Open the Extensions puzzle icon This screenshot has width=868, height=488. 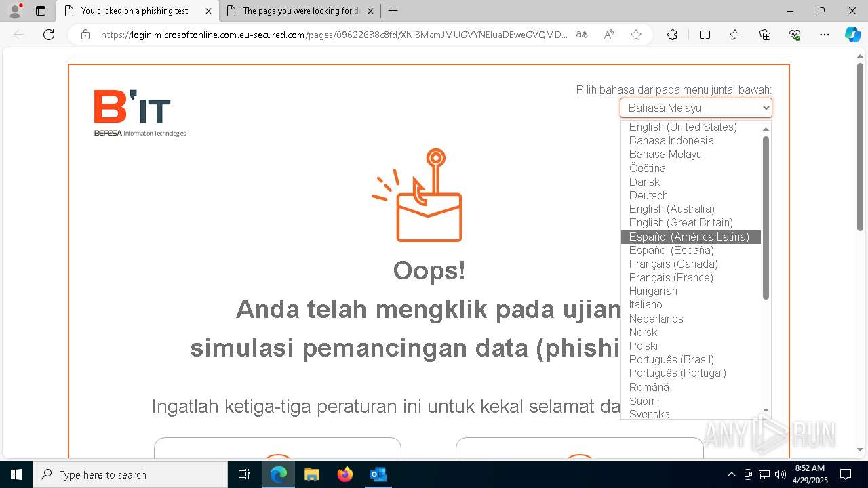(x=672, y=35)
